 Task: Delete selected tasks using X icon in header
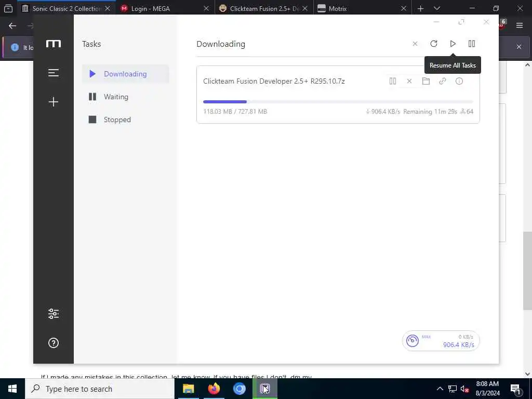click(x=415, y=44)
